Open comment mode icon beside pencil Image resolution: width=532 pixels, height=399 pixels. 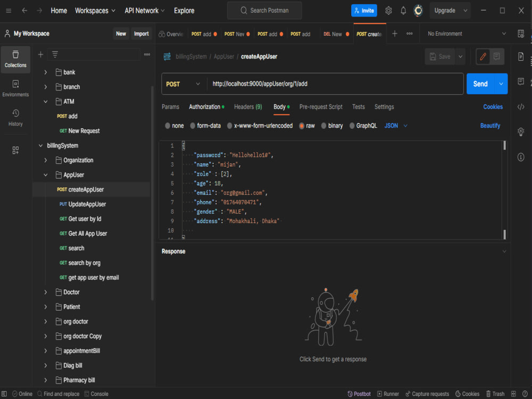[497, 56]
